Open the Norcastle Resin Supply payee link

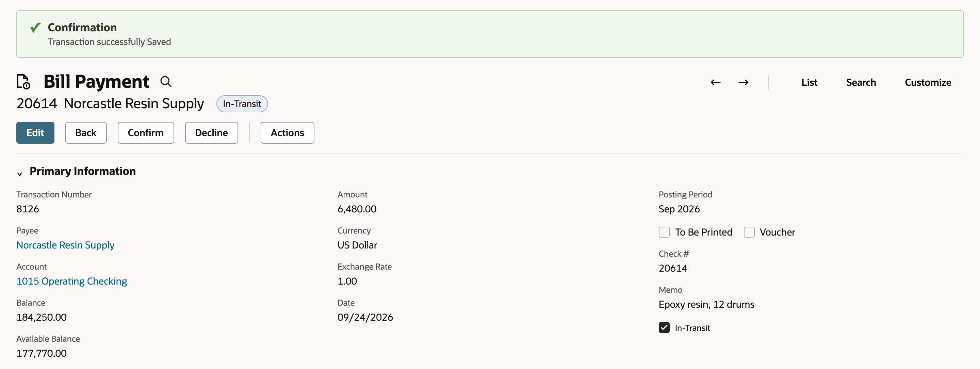[x=65, y=245]
